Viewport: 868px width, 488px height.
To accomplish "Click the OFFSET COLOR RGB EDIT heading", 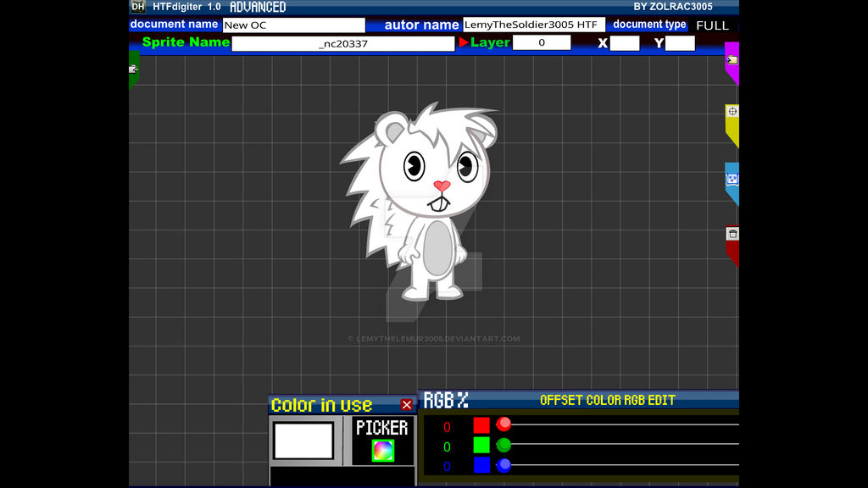I will tap(607, 400).
